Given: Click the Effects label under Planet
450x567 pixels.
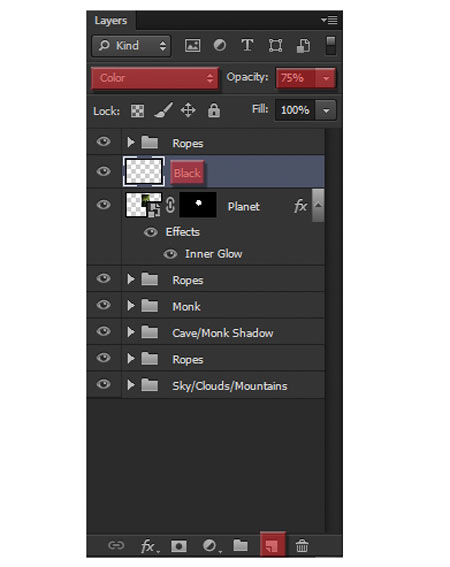Looking at the screenshot, I should [x=183, y=232].
